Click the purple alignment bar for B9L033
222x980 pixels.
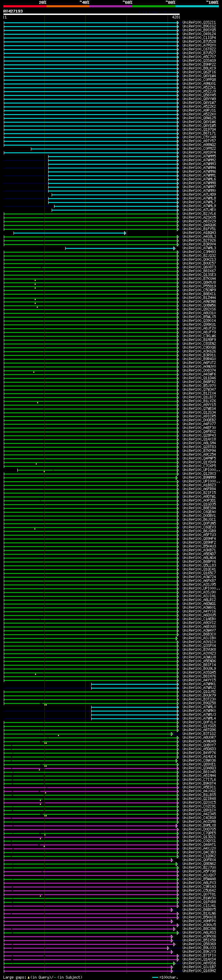86,948
